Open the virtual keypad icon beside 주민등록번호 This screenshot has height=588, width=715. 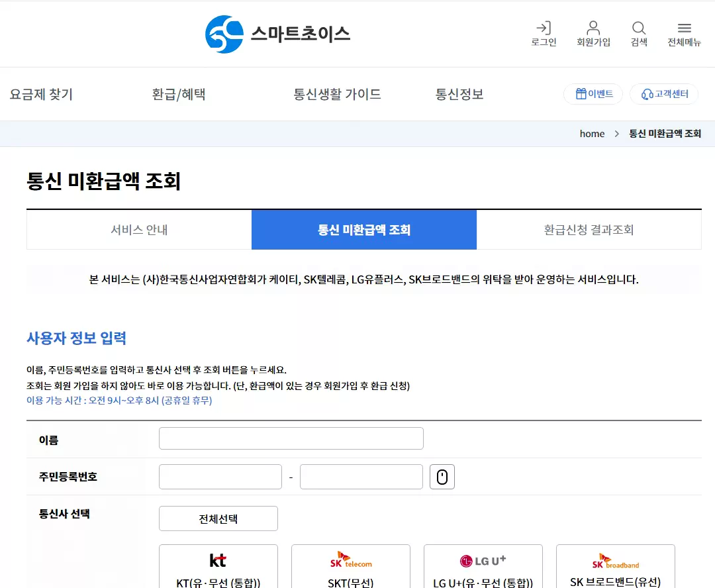coord(442,476)
